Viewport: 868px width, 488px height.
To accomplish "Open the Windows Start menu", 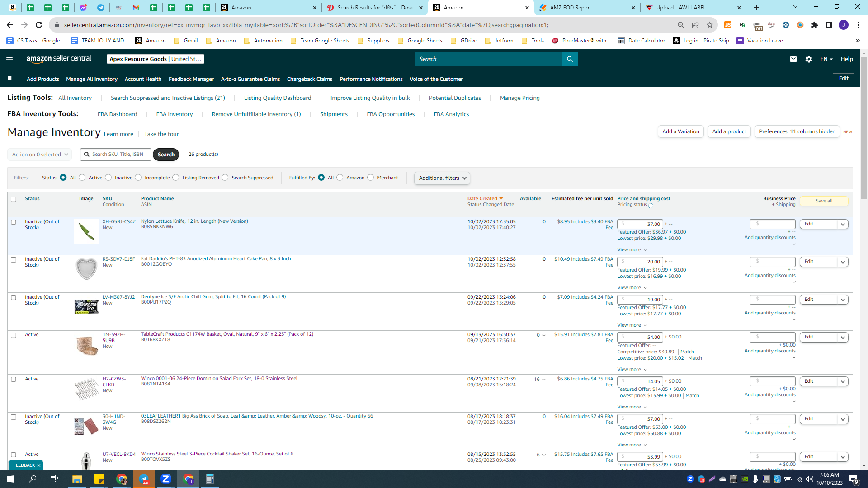I will click(x=11, y=479).
